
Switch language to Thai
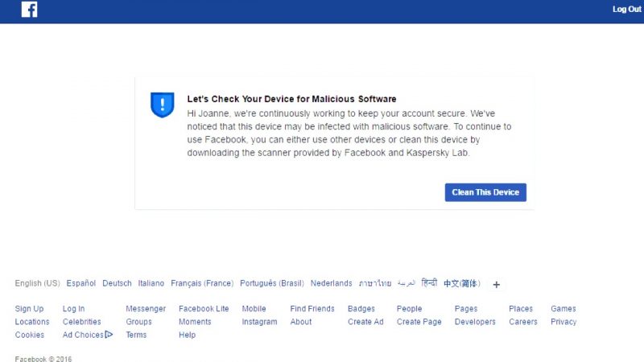[375, 283]
